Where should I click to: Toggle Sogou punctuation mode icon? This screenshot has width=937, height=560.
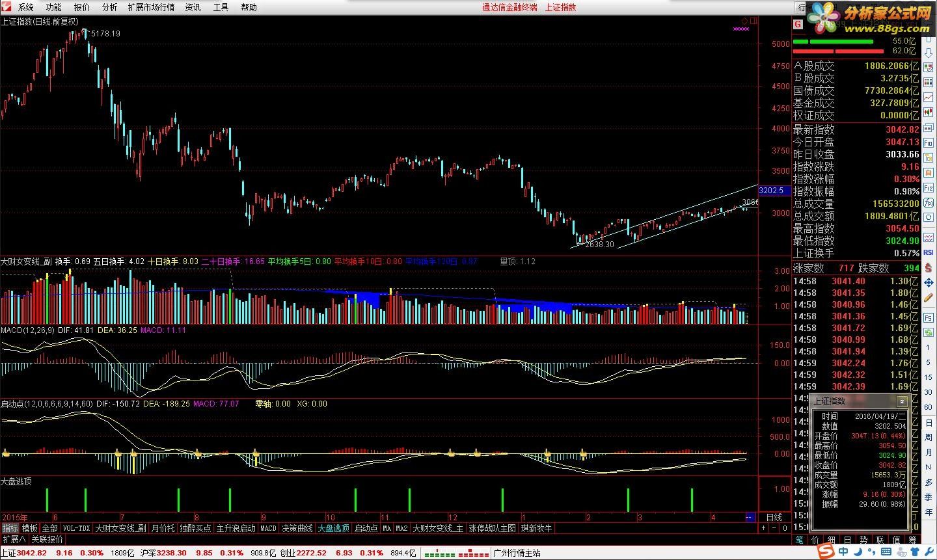coord(871,552)
